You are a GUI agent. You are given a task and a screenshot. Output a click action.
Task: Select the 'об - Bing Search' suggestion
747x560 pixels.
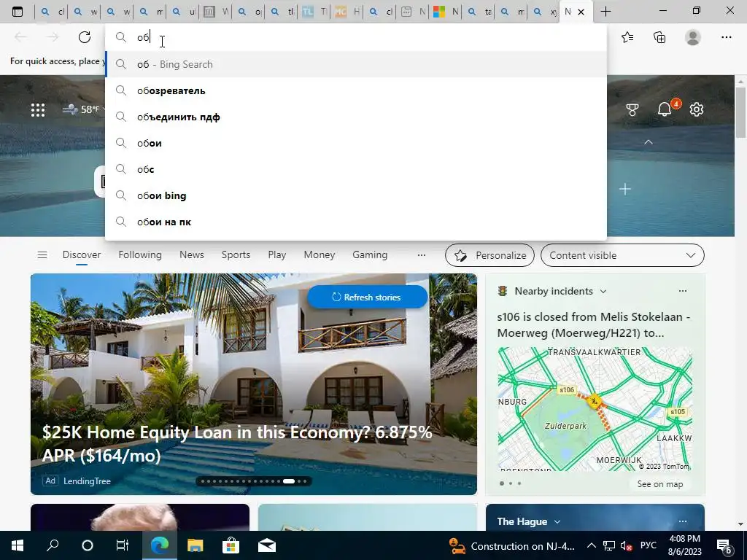[356, 64]
